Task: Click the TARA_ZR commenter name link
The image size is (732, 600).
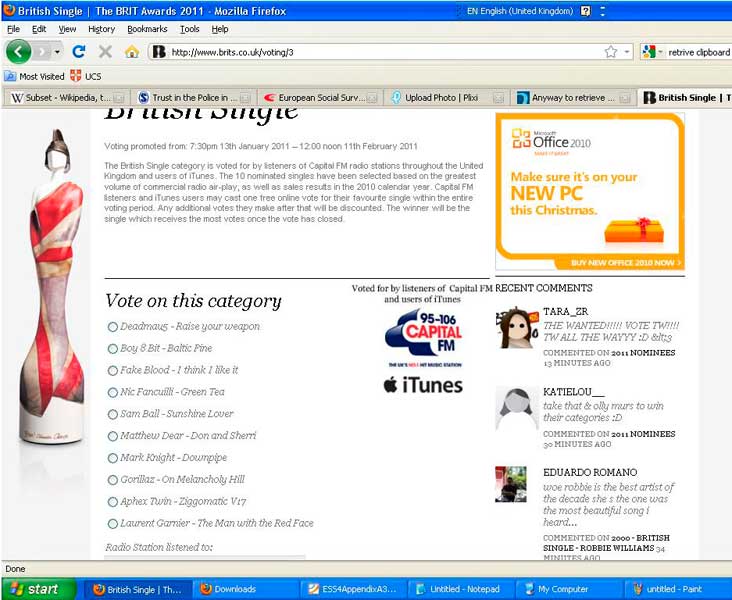Action: [565, 311]
